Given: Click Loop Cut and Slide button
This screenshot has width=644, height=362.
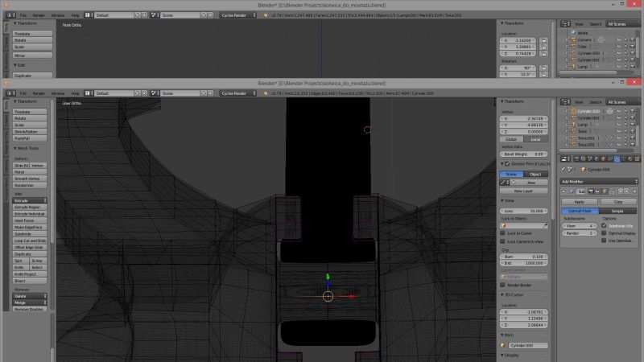Looking at the screenshot, I should click(30, 241).
